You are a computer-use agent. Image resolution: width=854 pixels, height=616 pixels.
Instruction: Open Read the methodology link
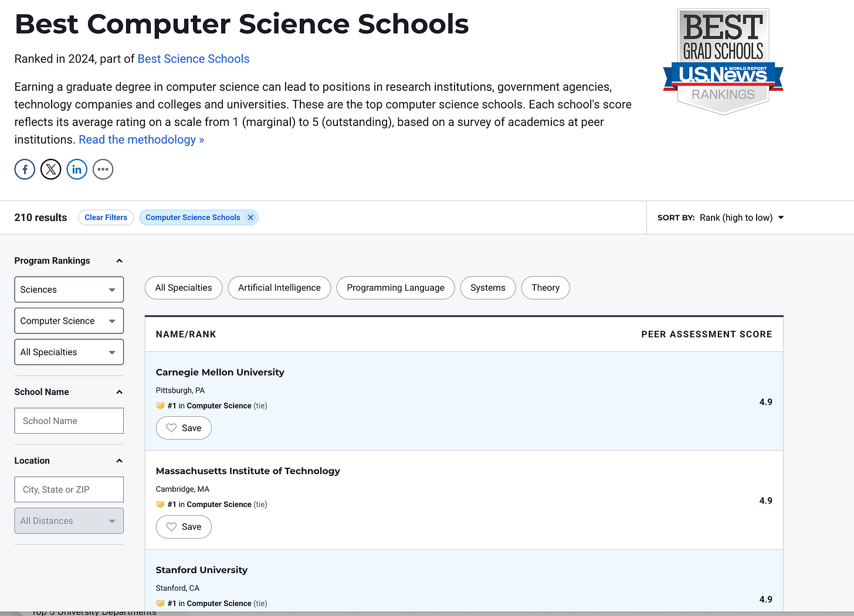[x=141, y=139]
